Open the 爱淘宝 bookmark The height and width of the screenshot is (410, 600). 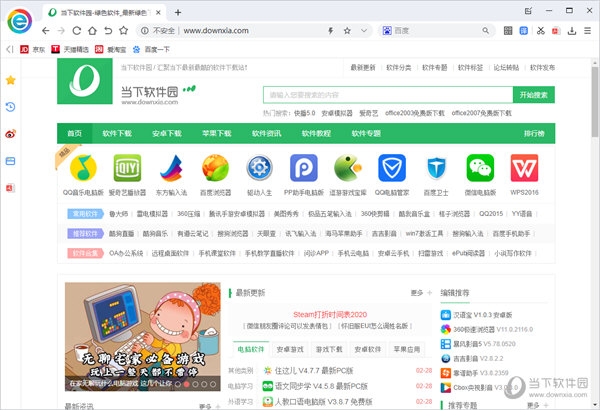pyautogui.click(x=111, y=49)
